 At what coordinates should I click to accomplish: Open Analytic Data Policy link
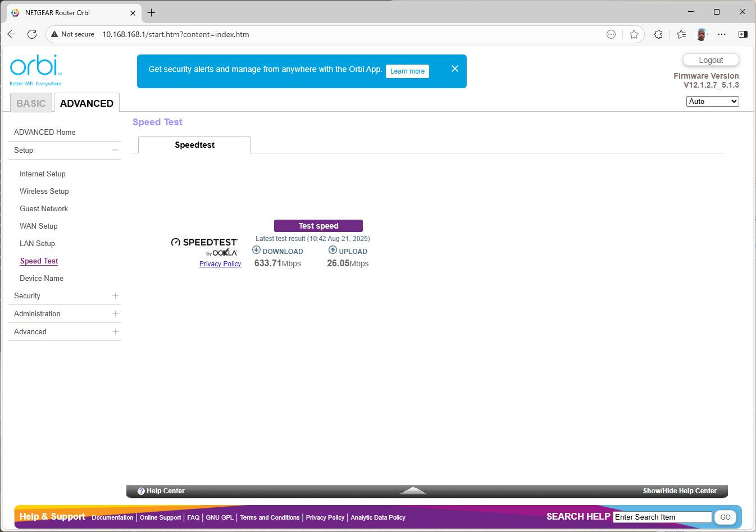click(378, 517)
